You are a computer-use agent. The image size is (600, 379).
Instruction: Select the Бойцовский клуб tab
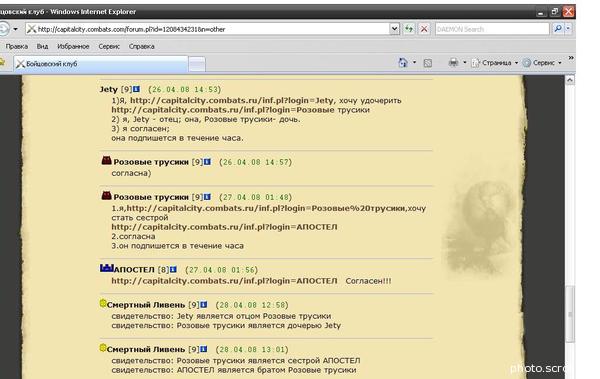pos(101,64)
